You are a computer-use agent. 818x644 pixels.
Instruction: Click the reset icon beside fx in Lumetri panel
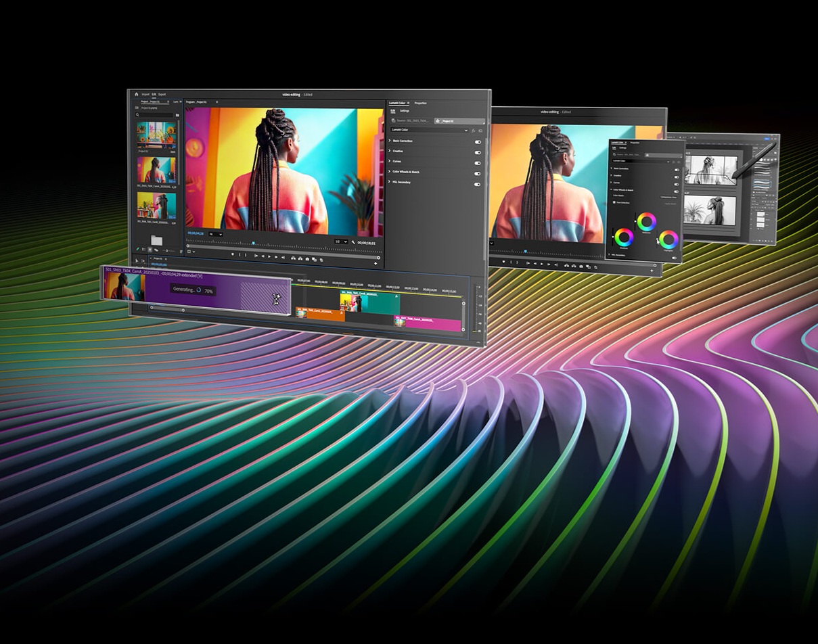point(480,131)
